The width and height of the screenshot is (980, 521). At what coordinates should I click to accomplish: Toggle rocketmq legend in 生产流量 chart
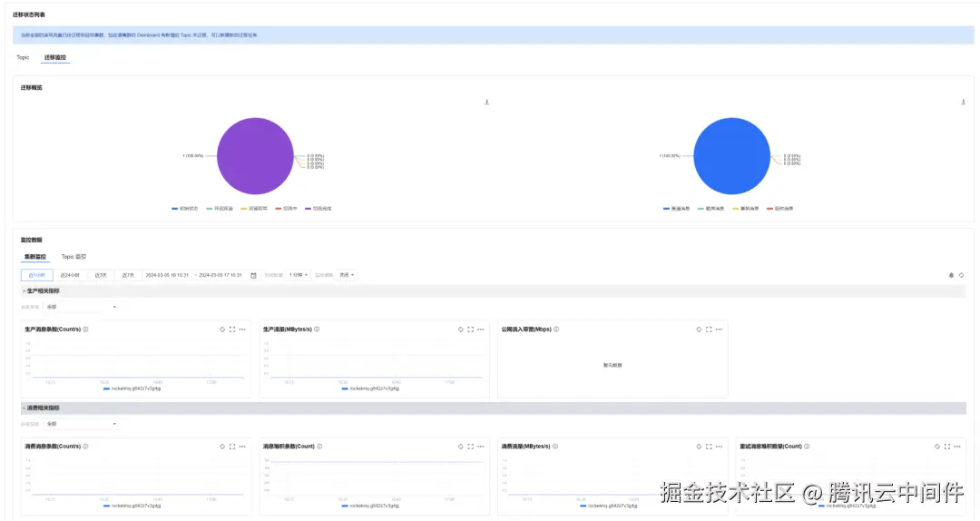tap(370, 388)
